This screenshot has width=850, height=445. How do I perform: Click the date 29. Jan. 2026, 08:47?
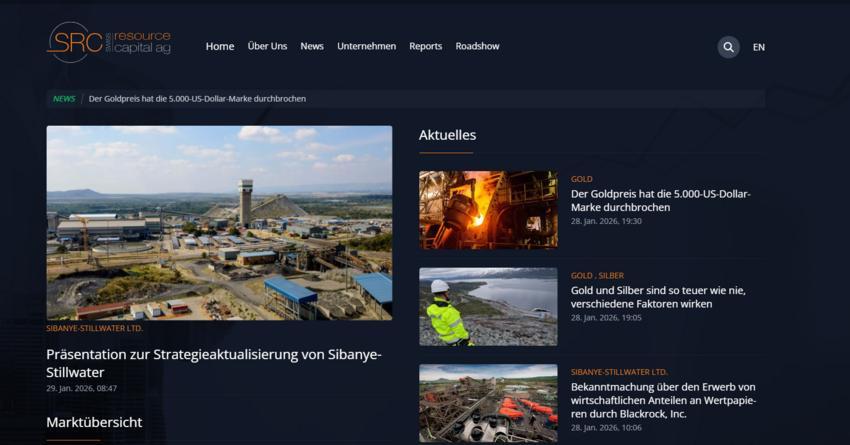tap(81, 388)
